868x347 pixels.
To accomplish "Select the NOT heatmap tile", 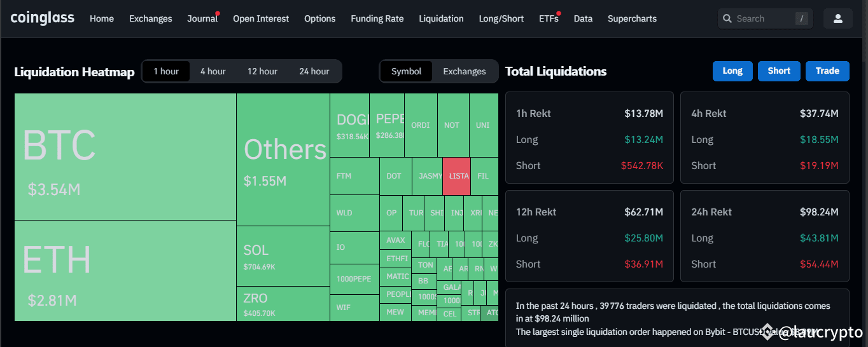I will [x=453, y=126].
